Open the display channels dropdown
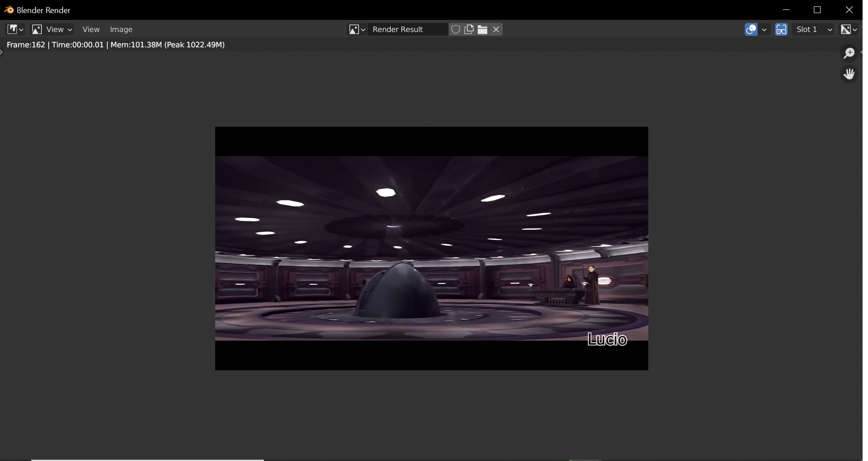The height and width of the screenshot is (461, 868). pos(849,29)
